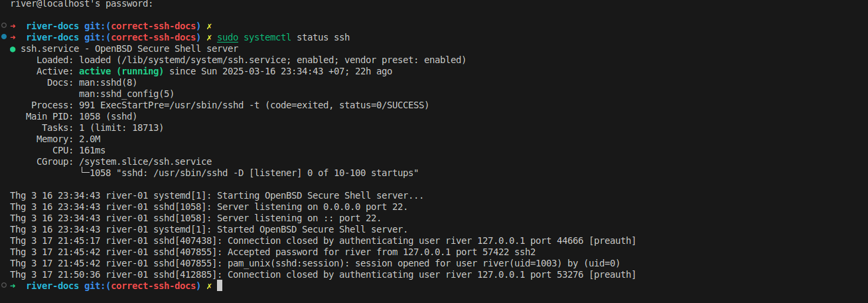Click the green "active (running)" status text

click(x=121, y=71)
